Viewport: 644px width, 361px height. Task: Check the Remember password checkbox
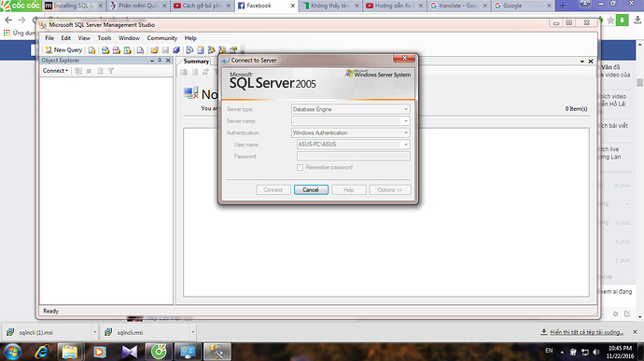(301, 168)
